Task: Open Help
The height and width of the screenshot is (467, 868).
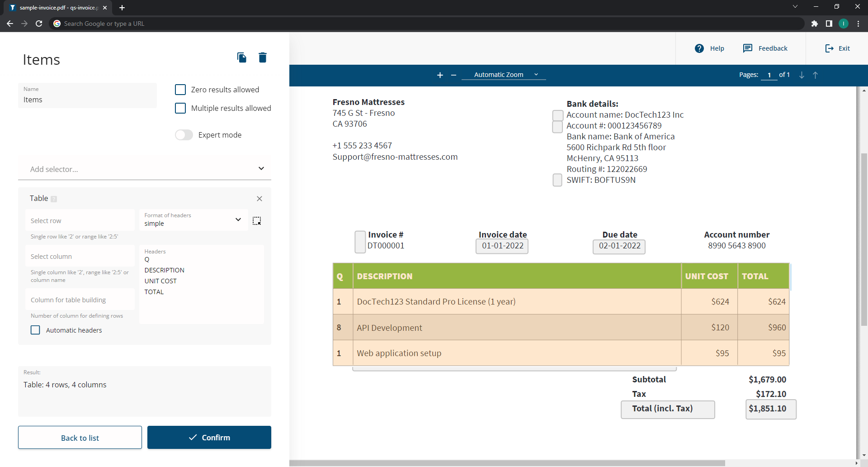Action: (x=709, y=48)
